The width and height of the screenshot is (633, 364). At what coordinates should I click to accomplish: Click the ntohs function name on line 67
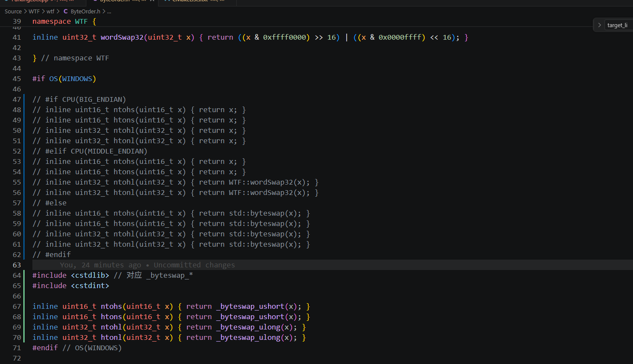click(111, 307)
